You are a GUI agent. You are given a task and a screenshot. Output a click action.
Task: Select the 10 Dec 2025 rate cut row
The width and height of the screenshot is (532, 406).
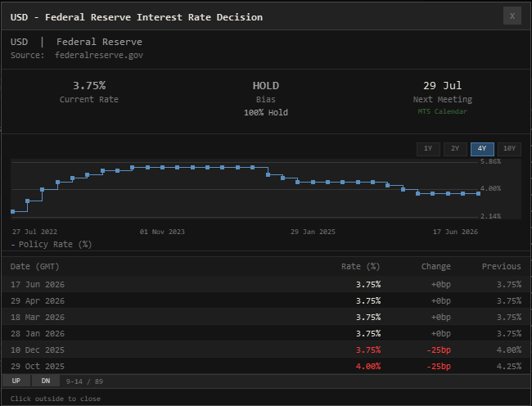pos(266,350)
